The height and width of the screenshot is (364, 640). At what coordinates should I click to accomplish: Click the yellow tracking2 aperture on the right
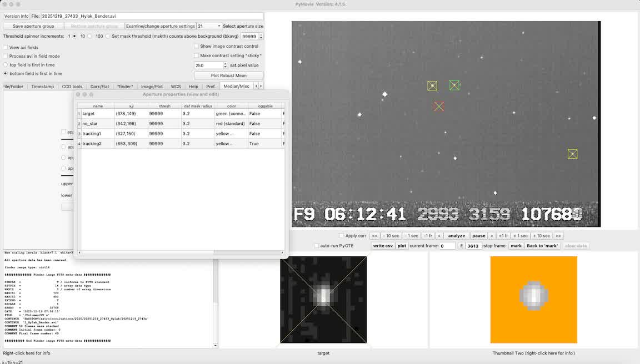click(572, 154)
